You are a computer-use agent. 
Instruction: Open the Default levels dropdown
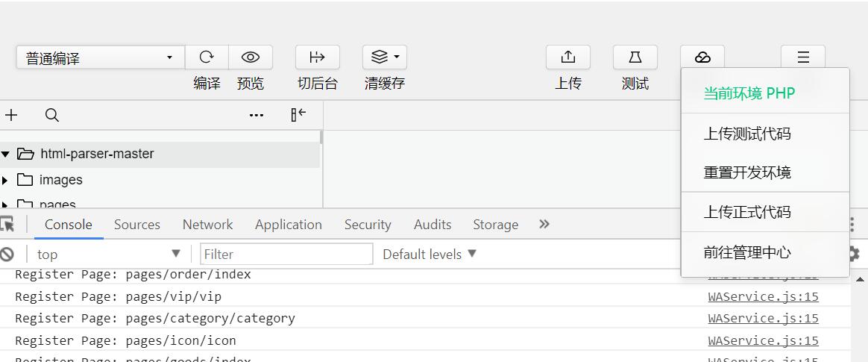coord(430,255)
